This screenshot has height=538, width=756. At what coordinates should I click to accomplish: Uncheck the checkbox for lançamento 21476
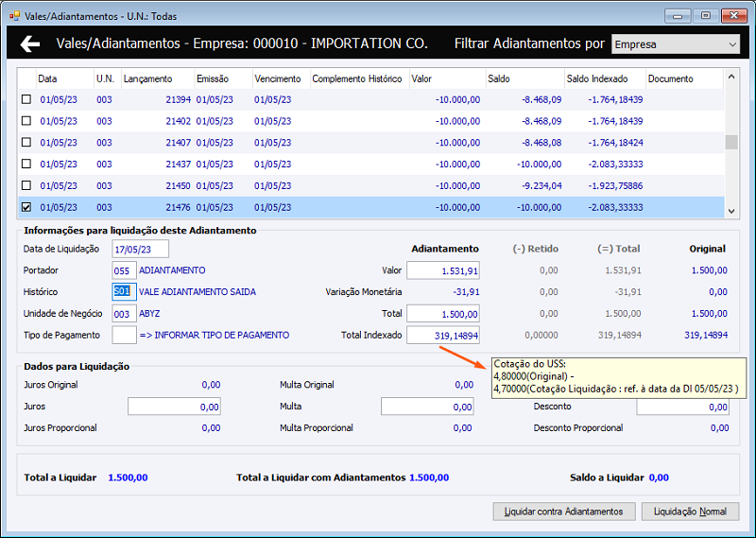[x=26, y=207]
